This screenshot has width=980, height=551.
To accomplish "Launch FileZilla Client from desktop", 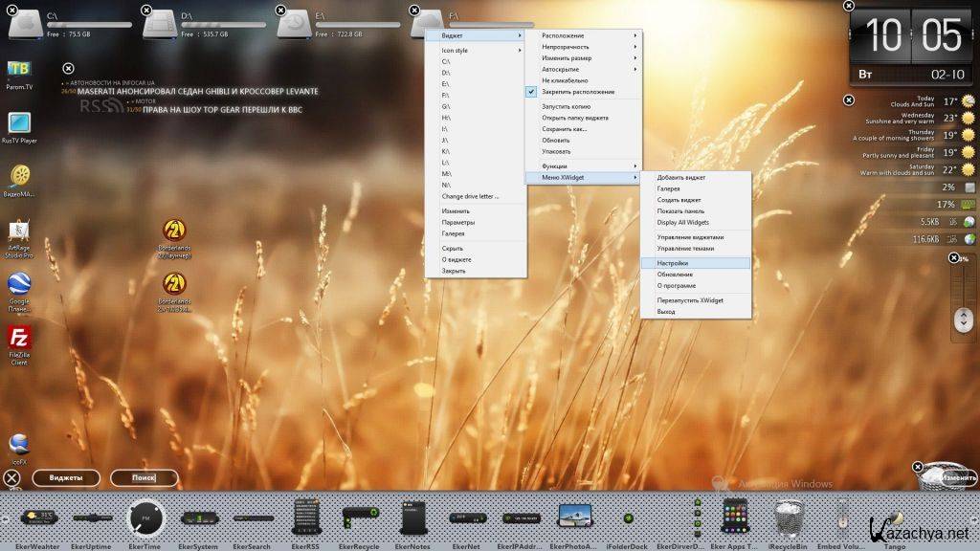I will tap(19, 339).
